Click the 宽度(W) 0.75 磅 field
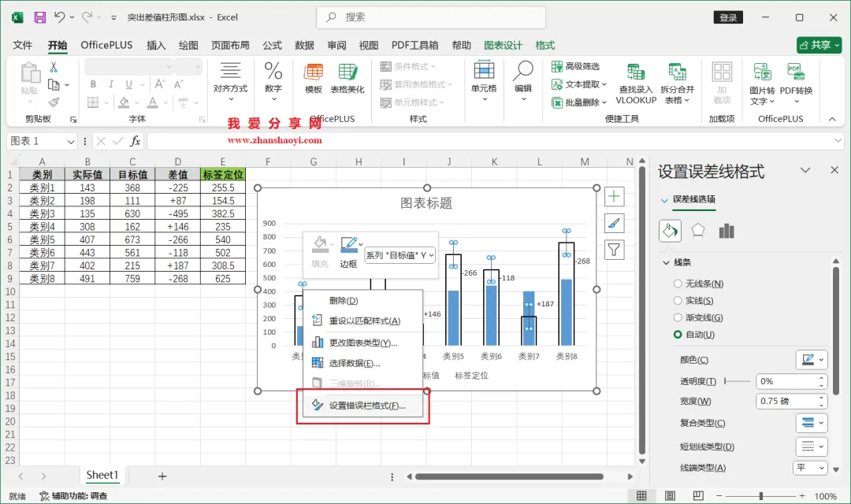The height and width of the screenshot is (504, 851). click(791, 401)
